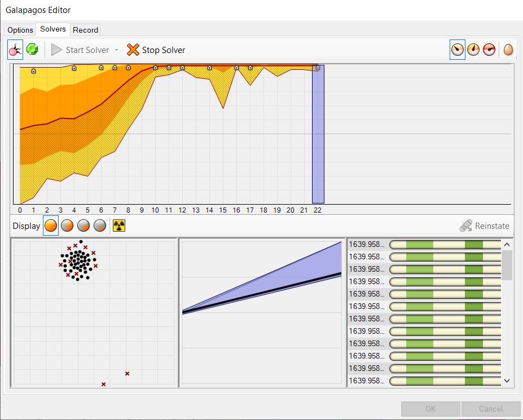The width and height of the screenshot is (523, 420).
Task: Click the genome list scrollbar thumb
Action: [x=507, y=266]
